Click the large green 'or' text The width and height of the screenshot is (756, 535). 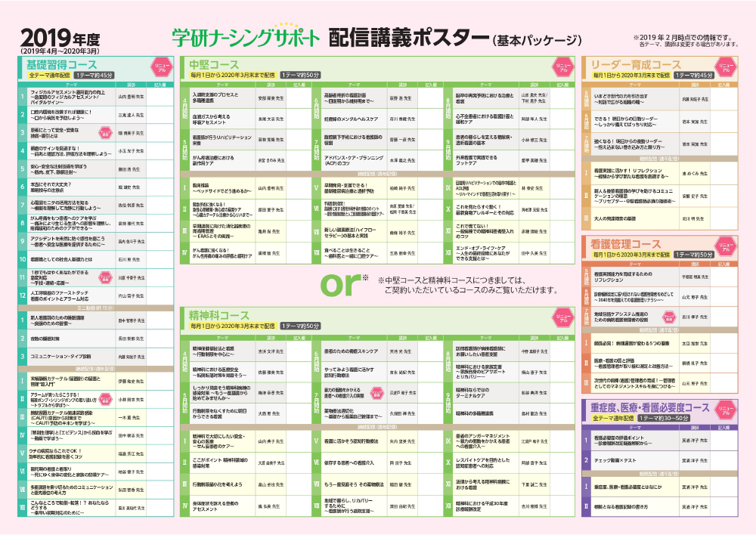tap(340, 284)
